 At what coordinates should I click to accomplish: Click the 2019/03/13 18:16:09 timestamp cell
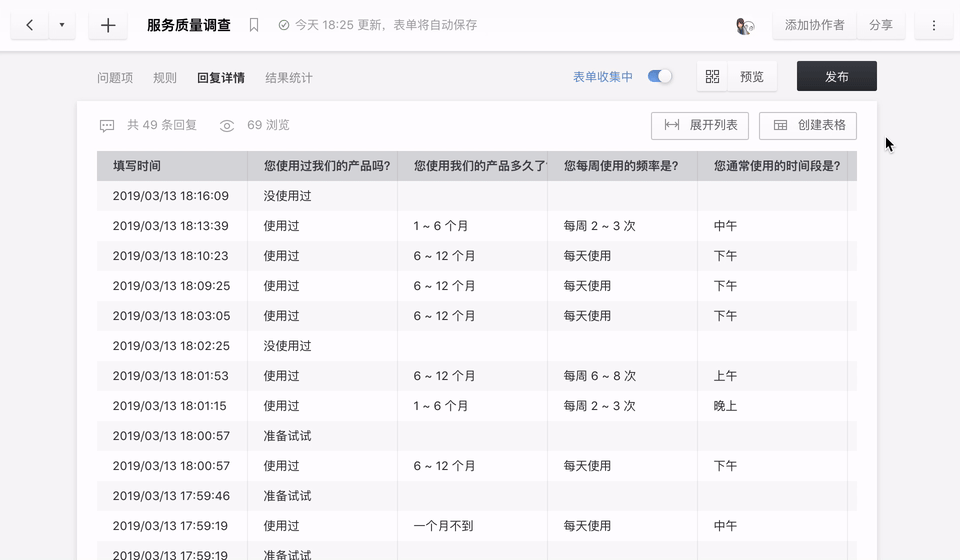point(170,196)
